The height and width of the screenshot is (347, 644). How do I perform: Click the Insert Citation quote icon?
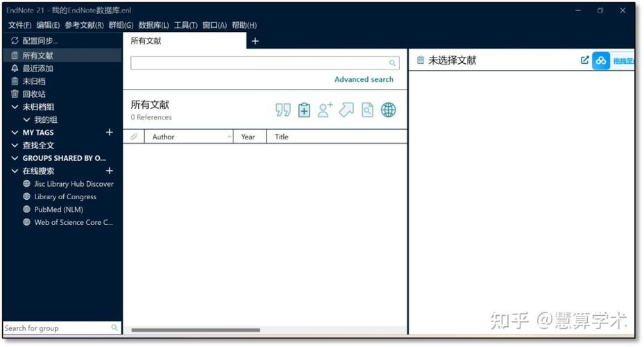tap(283, 110)
